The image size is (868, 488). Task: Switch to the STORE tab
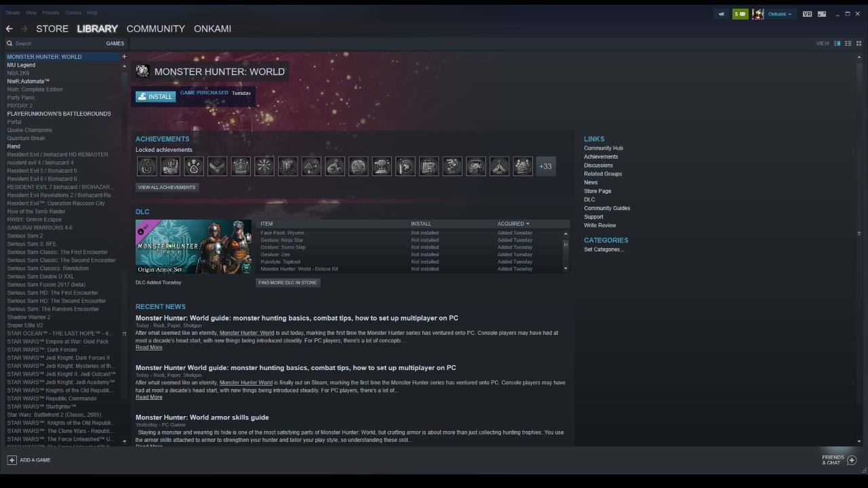pos(52,28)
